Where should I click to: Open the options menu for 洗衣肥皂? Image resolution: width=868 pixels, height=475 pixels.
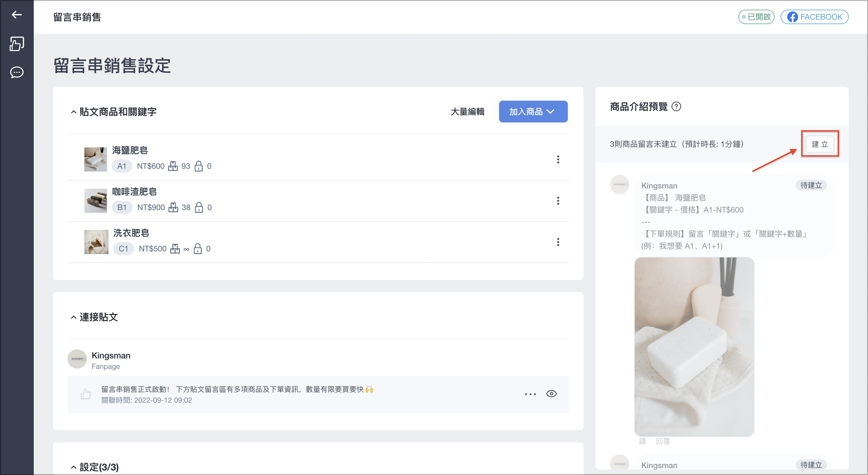tap(558, 242)
